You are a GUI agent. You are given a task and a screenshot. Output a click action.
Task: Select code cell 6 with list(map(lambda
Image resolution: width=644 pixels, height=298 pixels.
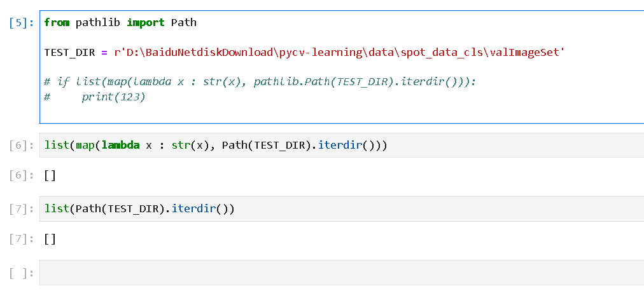[342, 145]
